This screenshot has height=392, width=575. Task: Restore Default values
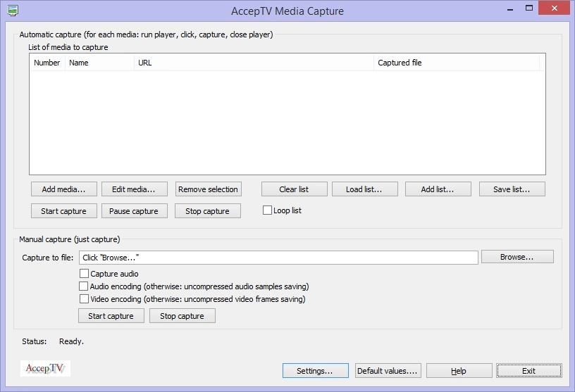tap(388, 371)
